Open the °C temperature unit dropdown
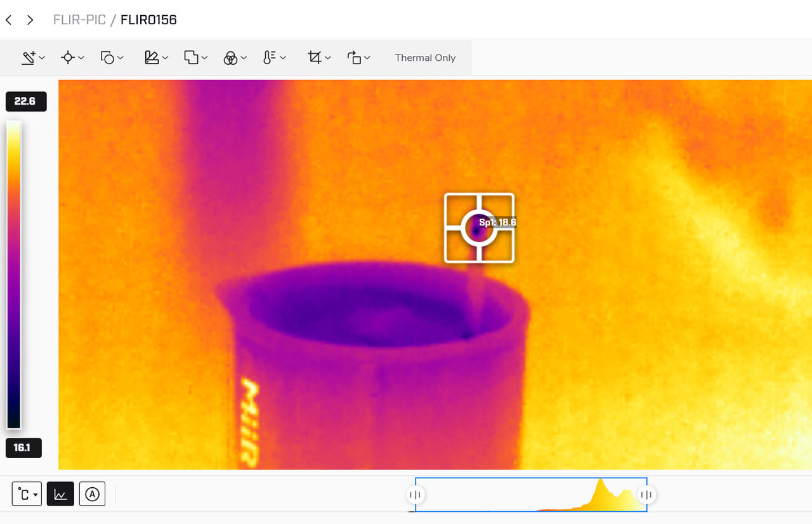The height and width of the screenshot is (524, 812). pyautogui.click(x=27, y=494)
